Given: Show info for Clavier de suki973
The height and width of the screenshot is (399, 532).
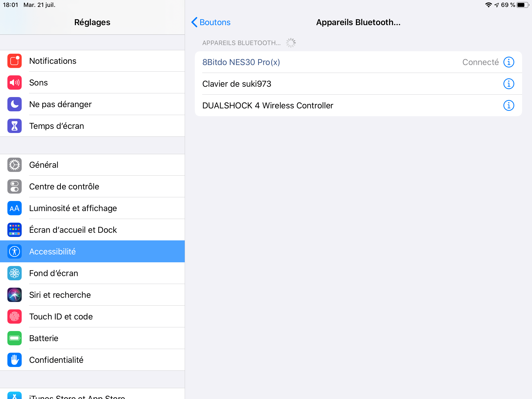Looking at the screenshot, I should coord(509,84).
